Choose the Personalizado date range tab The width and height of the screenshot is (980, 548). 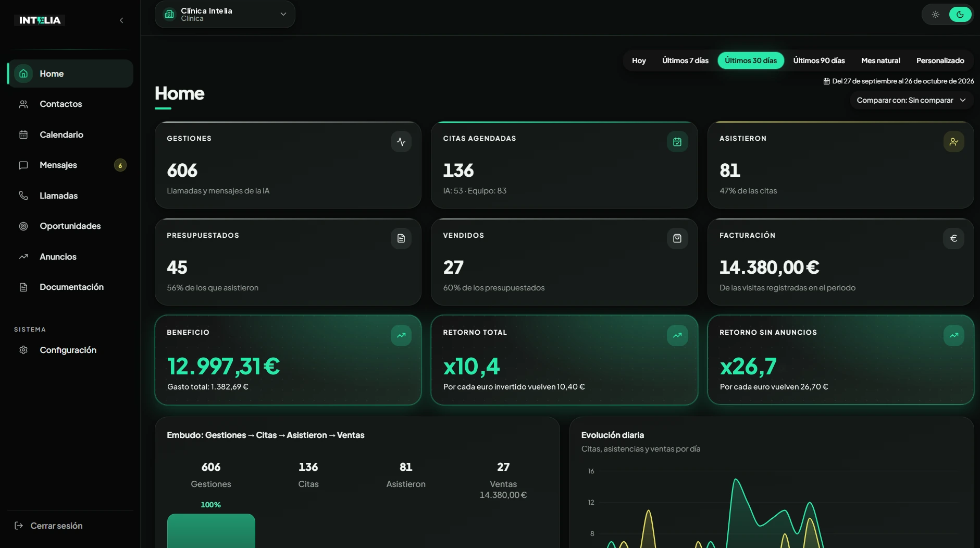pyautogui.click(x=940, y=60)
